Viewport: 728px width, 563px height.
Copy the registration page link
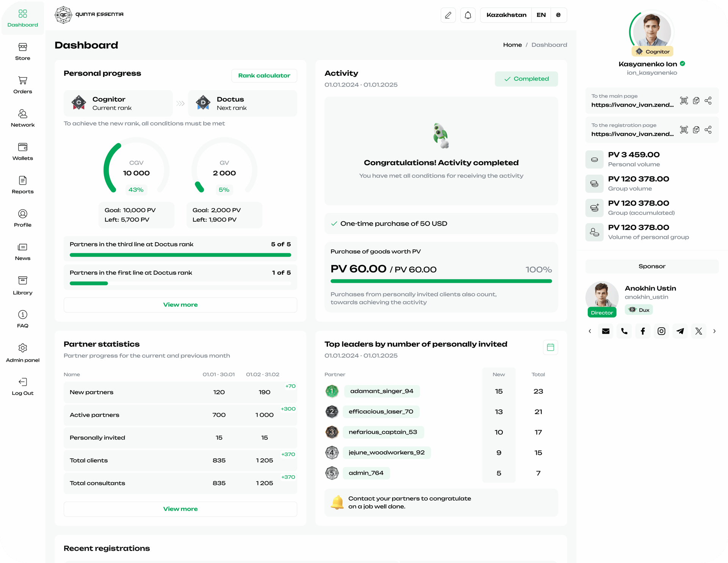[x=696, y=130]
